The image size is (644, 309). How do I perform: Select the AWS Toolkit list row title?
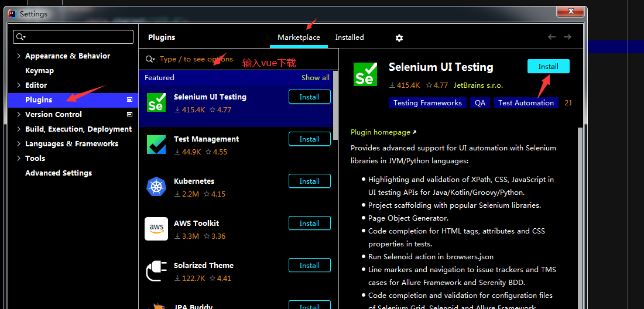196,223
